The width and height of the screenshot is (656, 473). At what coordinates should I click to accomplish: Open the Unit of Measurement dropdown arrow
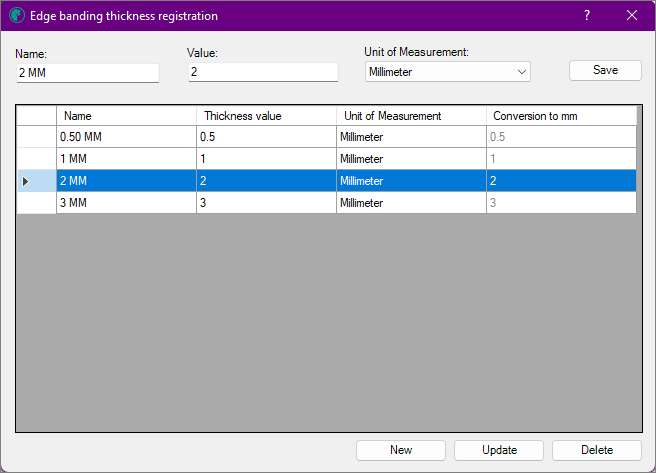tap(521, 72)
